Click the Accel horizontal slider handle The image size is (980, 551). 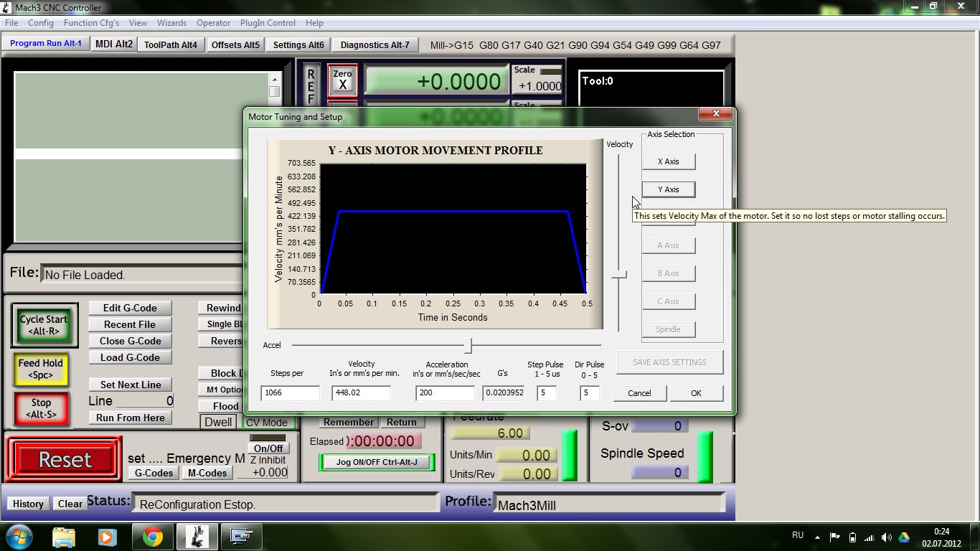468,346
